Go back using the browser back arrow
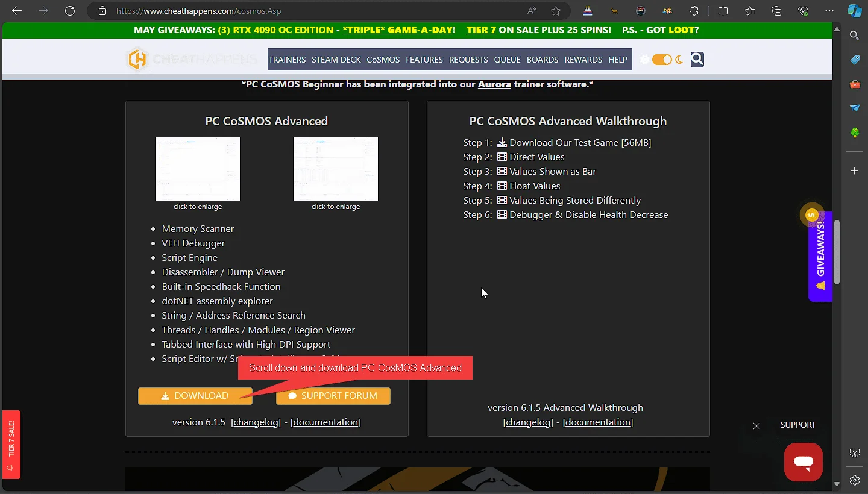This screenshot has height=494, width=868. click(16, 11)
